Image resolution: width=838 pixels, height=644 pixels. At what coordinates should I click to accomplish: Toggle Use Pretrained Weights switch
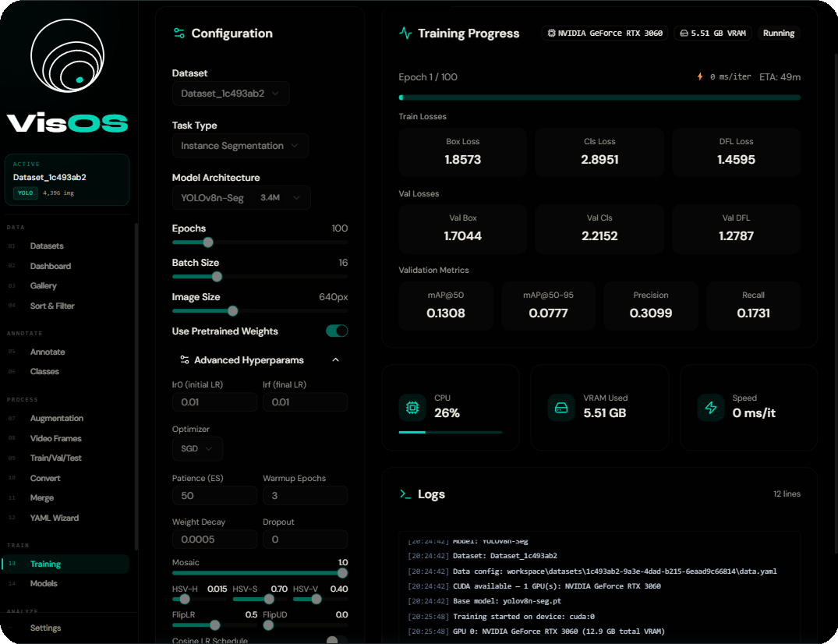pos(337,331)
